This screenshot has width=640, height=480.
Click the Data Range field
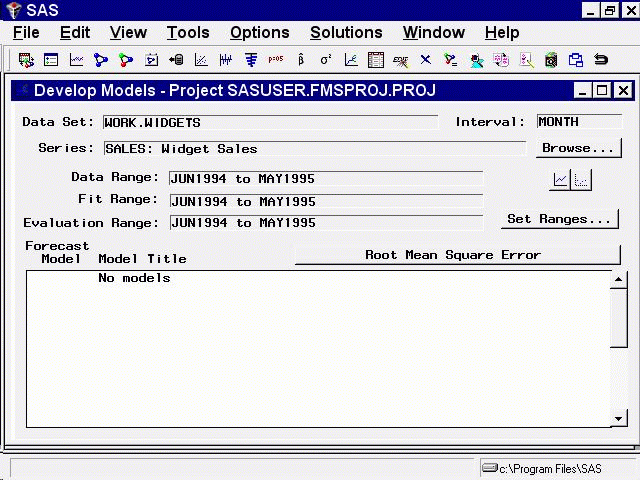pyautogui.click(x=326, y=178)
